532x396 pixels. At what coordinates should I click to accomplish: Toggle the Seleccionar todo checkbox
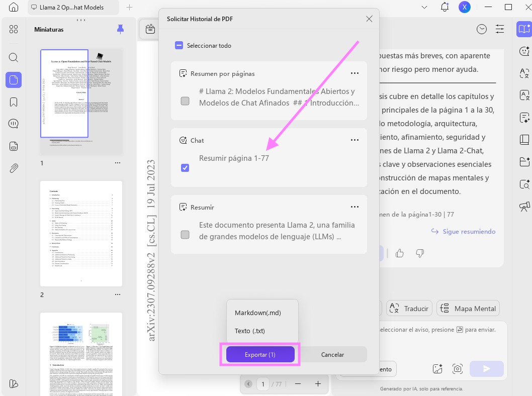179,45
